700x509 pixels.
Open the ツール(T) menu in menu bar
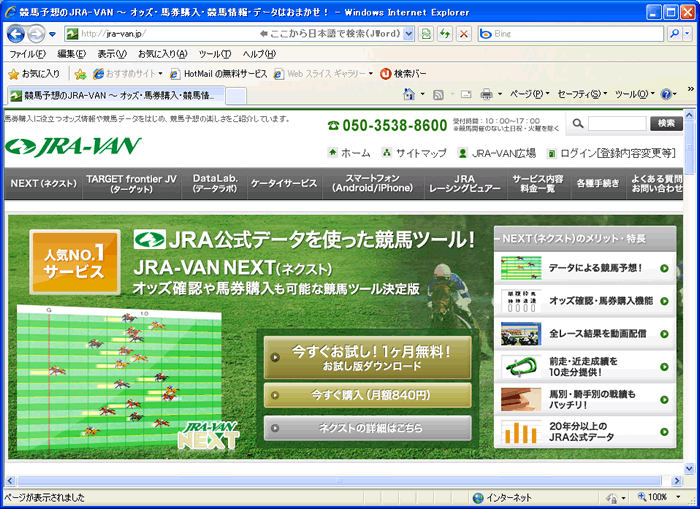point(215,54)
